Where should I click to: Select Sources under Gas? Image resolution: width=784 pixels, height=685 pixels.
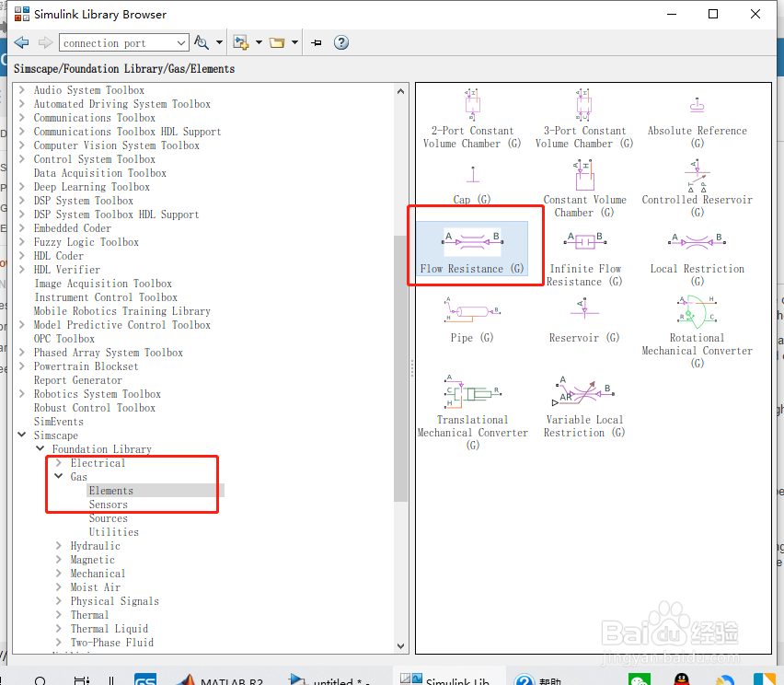tap(109, 518)
